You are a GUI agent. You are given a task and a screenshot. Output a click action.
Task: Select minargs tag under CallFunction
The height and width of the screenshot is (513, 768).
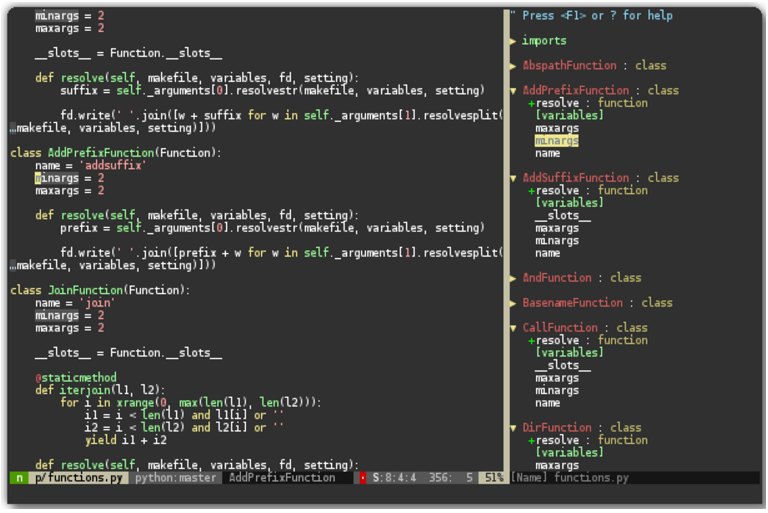557,391
